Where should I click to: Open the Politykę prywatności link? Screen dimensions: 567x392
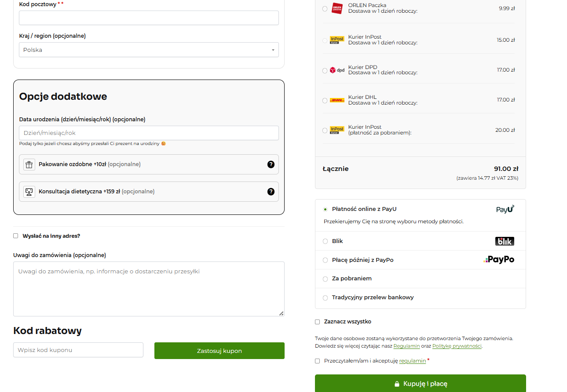tap(457, 346)
